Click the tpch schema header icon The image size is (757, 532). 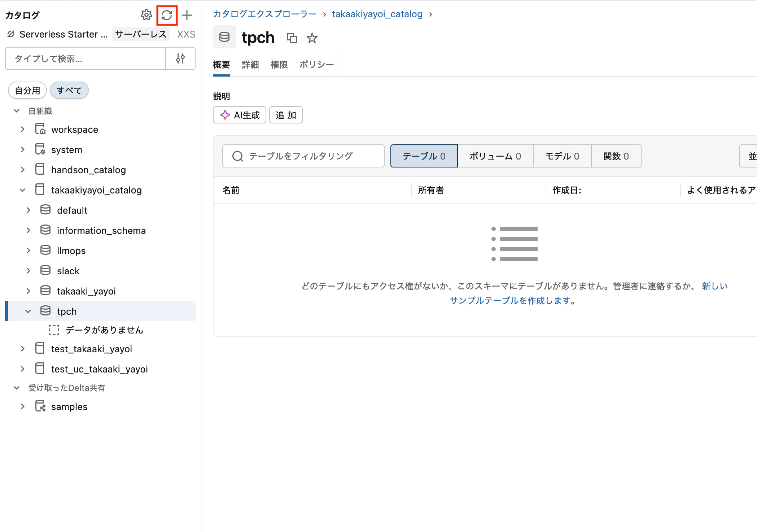tap(224, 37)
